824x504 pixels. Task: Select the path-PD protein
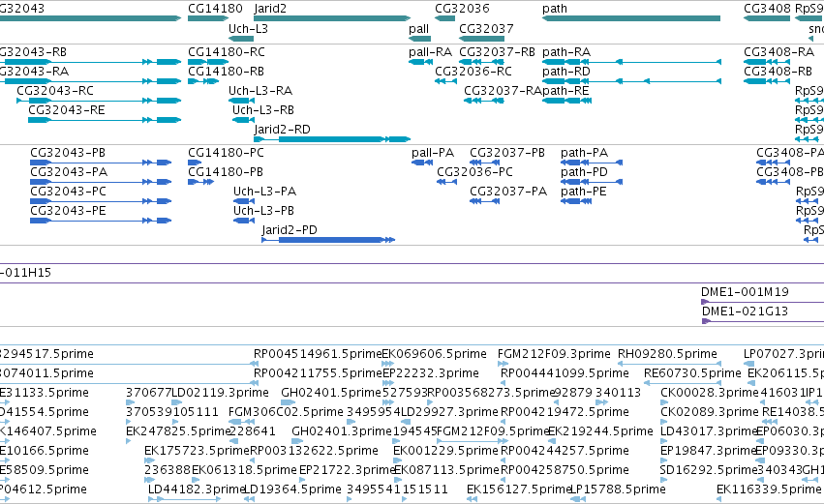point(585,171)
